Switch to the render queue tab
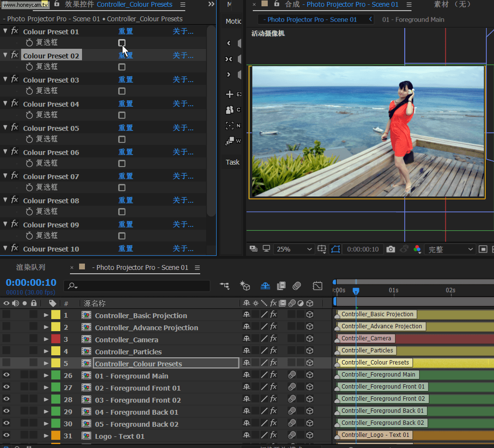Viewport: 494px width, 448px height. (x=30, y=267)
